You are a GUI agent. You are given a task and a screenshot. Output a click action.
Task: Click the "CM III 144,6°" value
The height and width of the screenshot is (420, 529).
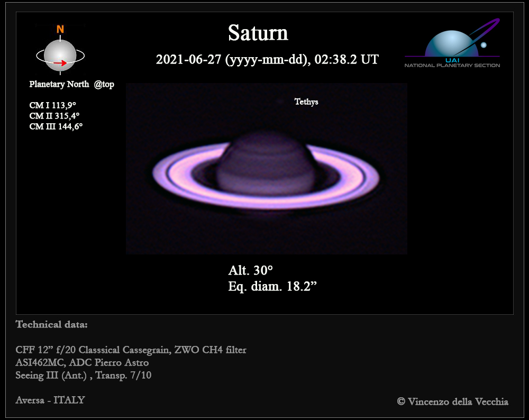56,126
